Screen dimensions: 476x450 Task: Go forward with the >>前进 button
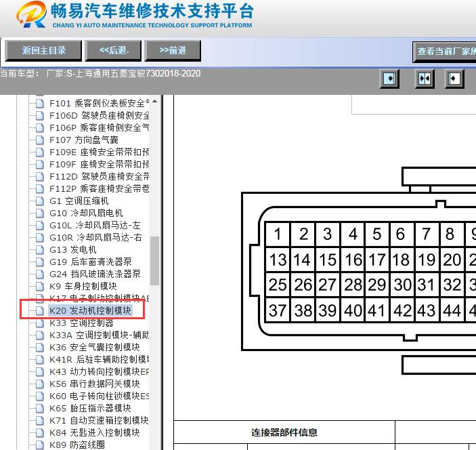(173, 50)
